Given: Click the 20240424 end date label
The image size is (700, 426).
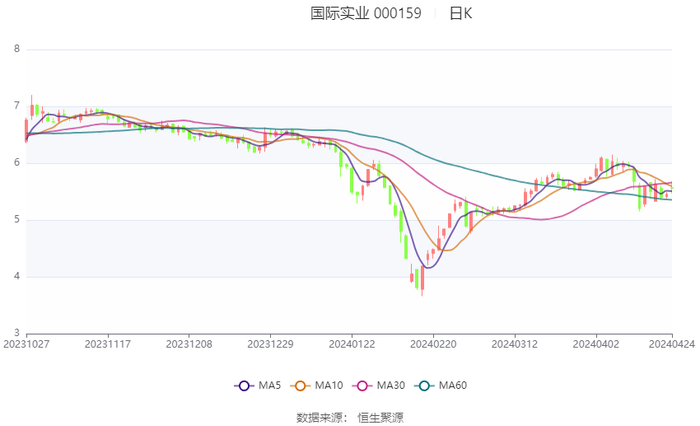Looking at the screenshot, I should (671, 343).
